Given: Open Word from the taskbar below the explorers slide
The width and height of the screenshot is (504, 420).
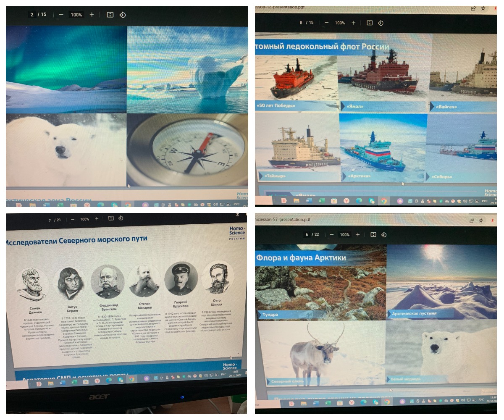Looking at the screenshot, I should tap(62, 383).
